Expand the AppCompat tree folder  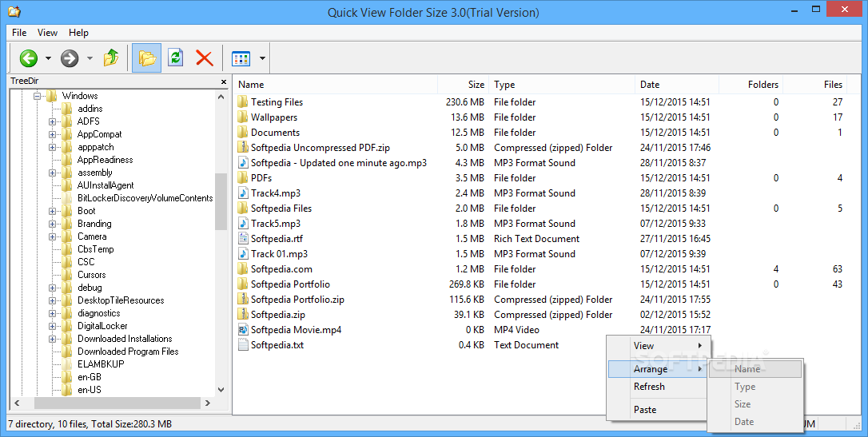(x=53, y=134)
